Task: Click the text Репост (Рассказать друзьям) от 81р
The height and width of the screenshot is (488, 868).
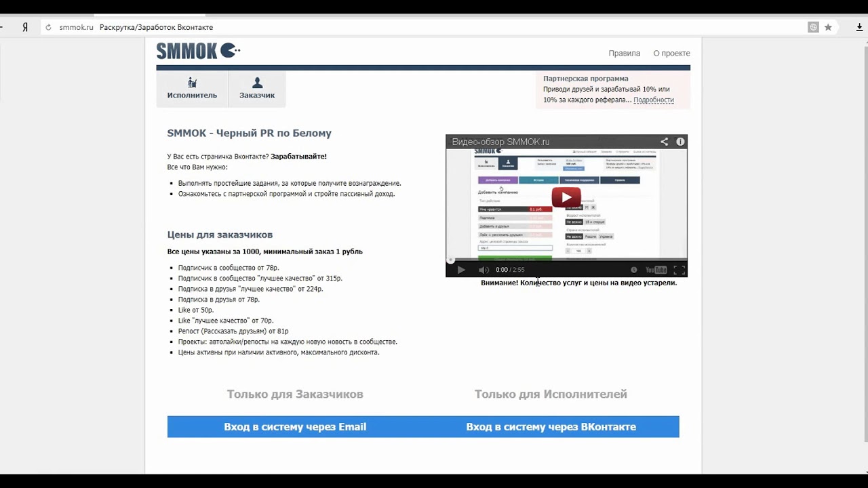Action: tap(233, 331)
